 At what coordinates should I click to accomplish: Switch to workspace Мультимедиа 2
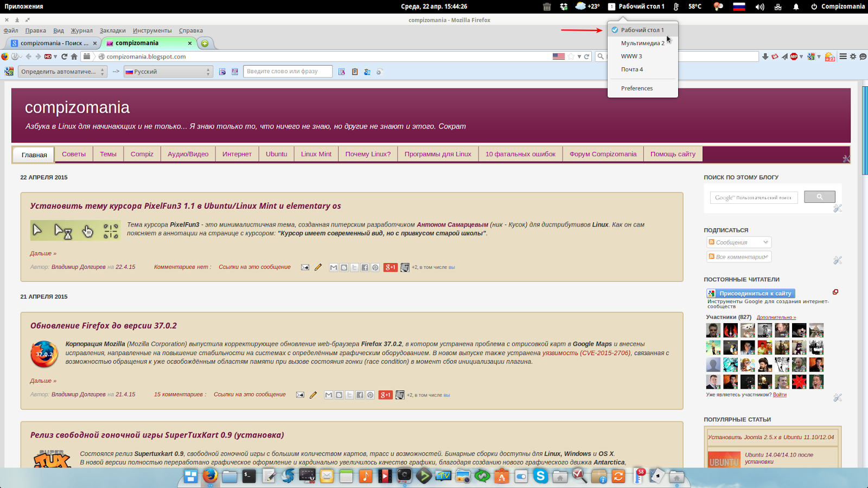(x=643, y=43)
